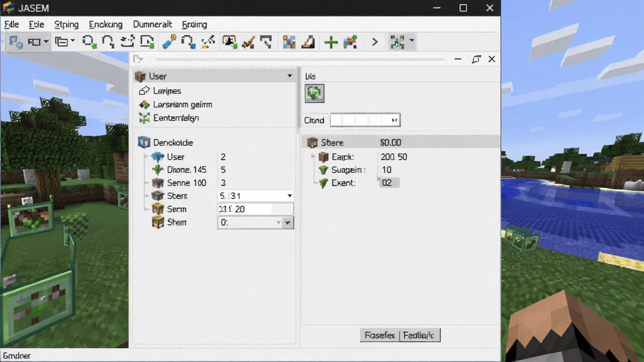Select the blue paint brush toolbar icon
The width and height of the screenshot is (644, 362).
(169, 42)
